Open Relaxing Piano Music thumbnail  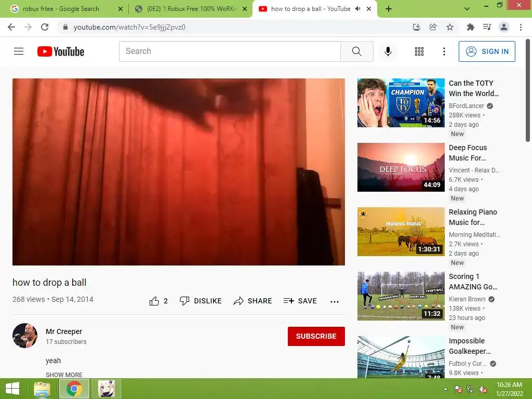(401, 232)
